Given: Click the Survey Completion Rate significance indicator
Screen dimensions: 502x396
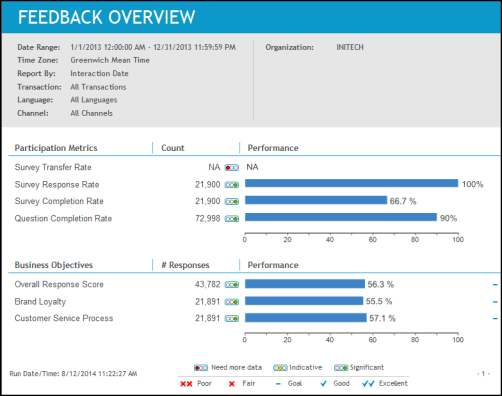Looking at the screenshot, I should click(x=232, y=202).
